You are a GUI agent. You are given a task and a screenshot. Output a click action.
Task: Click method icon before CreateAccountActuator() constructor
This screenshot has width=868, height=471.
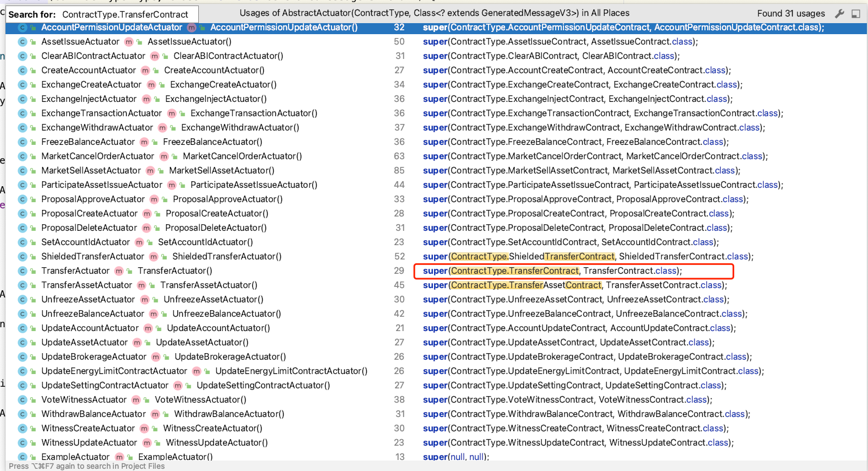145,71
